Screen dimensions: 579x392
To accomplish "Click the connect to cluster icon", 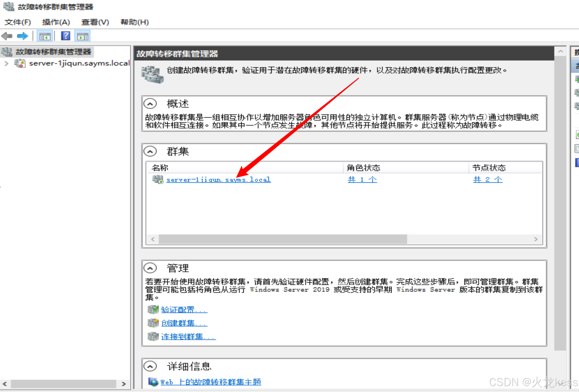I will pyautogui.click(x=153, y=336).
